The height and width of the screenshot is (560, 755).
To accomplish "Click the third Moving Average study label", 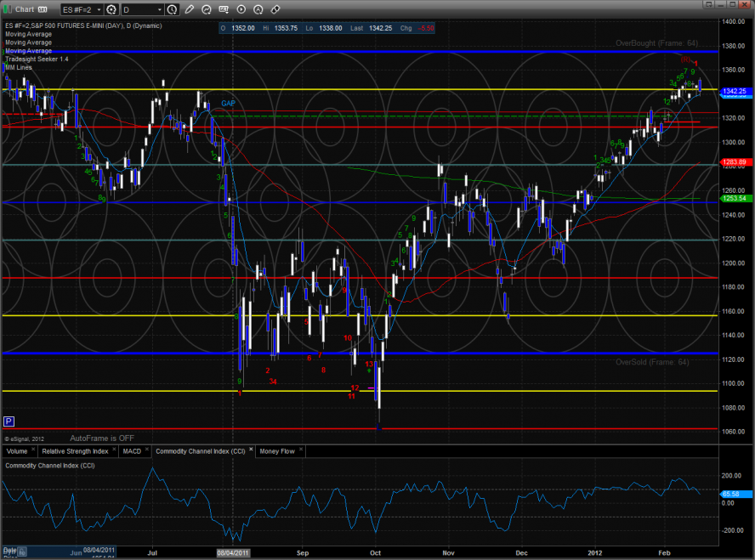I will [x=28, y=50].
